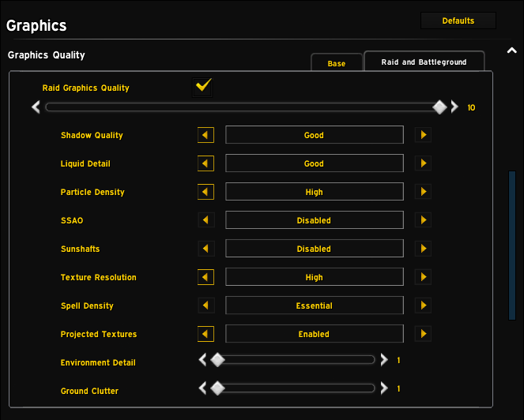The height and width of the screenshot is (420, 524).
Task: Click the Texture Resolution label
Action: click(99, 277)
